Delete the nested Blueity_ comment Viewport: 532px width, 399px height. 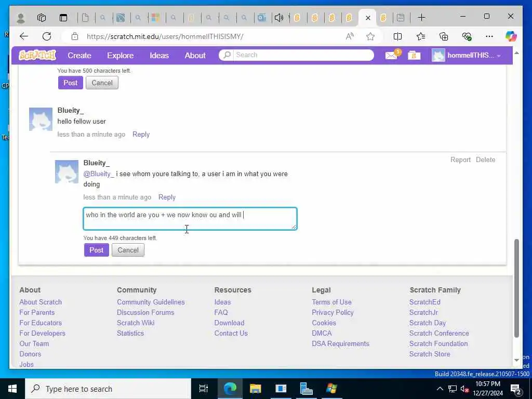click(x=485, y=160)
